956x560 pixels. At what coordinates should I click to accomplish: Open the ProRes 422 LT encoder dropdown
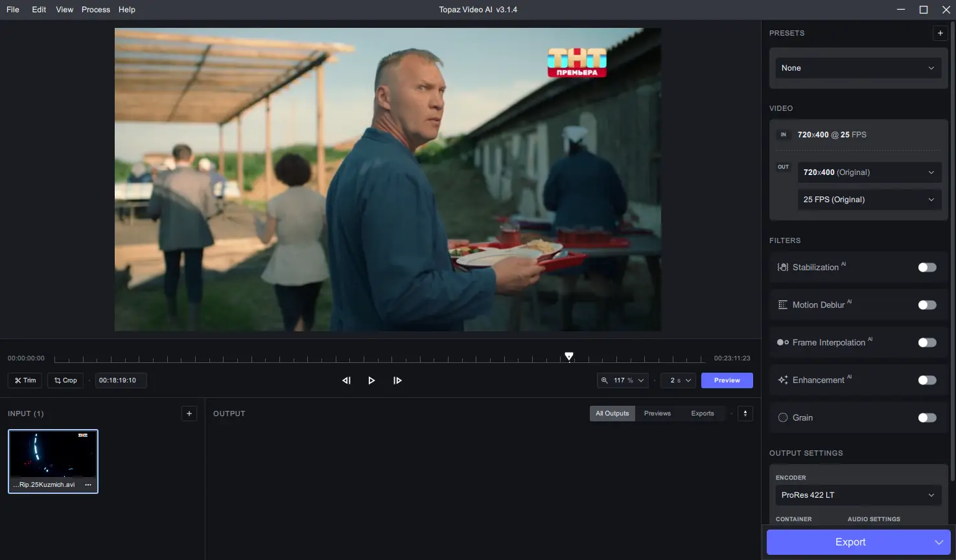point(858,495)
